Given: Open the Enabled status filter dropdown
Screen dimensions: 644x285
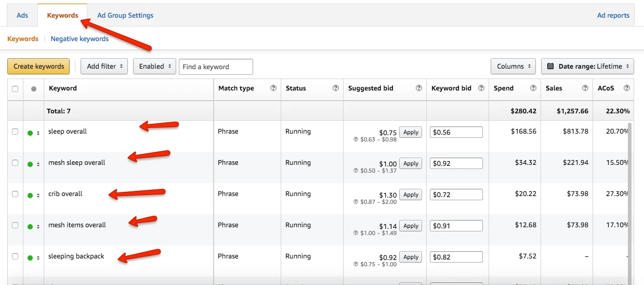Looking at the screenshot, I should 154,67.
